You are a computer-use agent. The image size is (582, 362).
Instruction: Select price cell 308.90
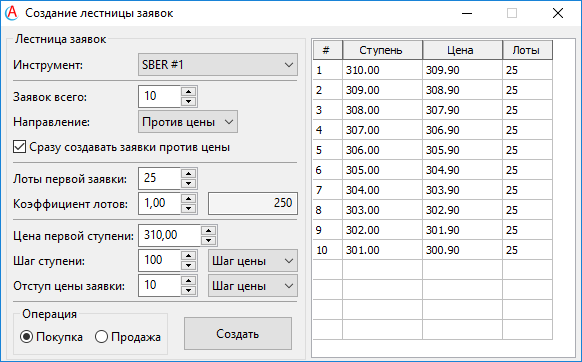(462, 90)
